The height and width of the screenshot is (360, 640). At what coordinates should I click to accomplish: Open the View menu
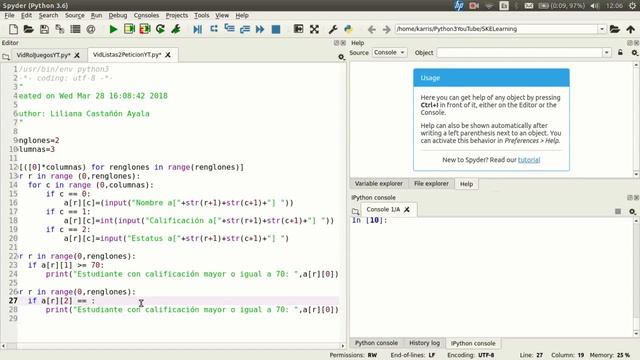[222, 15]
